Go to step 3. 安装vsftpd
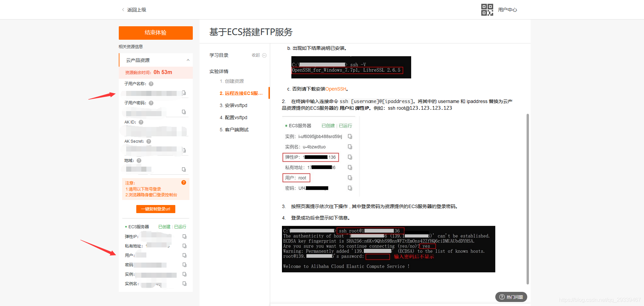Image resolution: width=644 pixels, height=306 pixels. [x=234, y=105]
